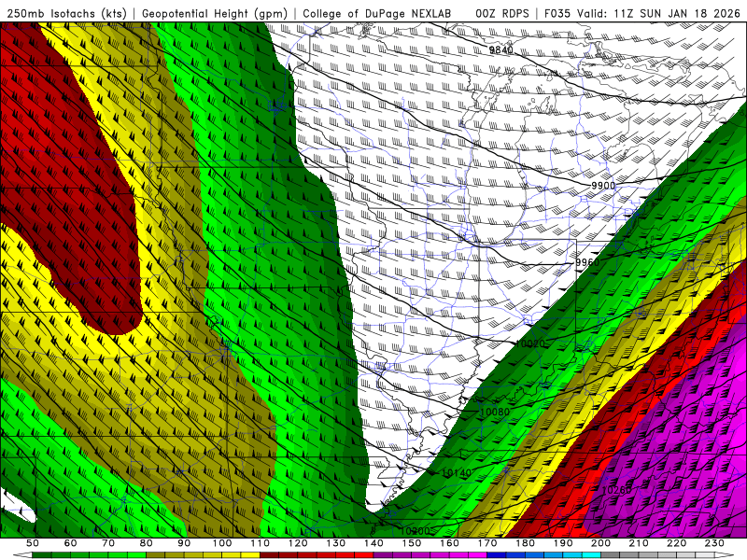
Task: Click the 230 value on the color scale
Action: point(714,543)
